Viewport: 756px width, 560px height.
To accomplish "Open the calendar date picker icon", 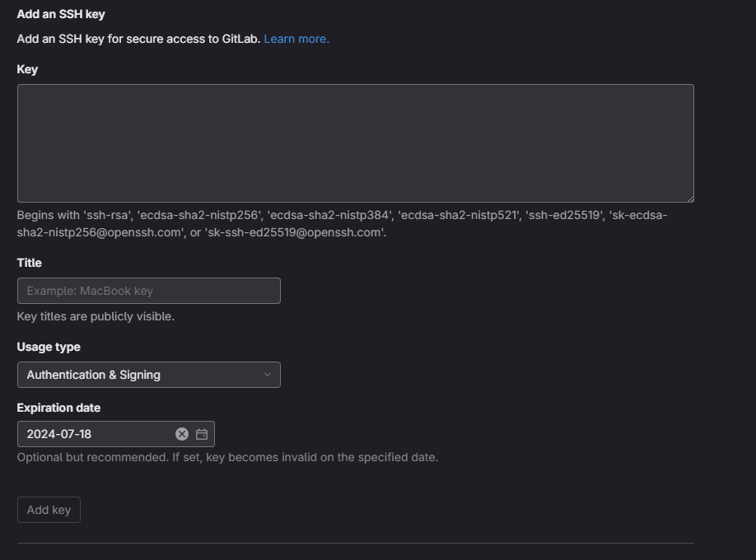I will tap(202, 434).
